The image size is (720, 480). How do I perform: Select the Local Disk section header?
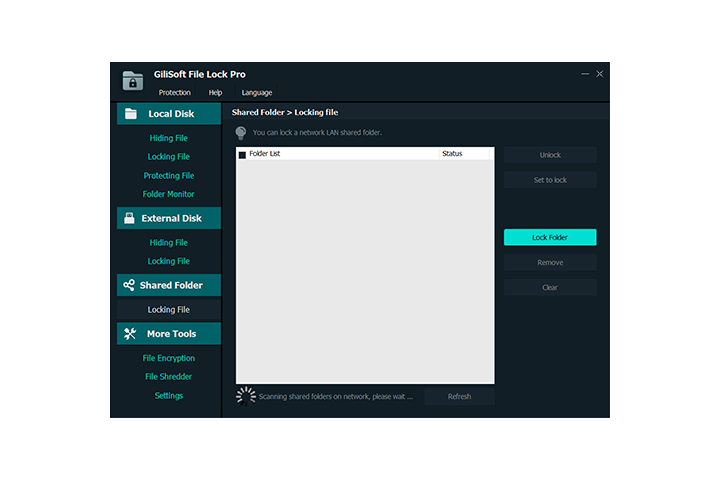click(169, 113)
